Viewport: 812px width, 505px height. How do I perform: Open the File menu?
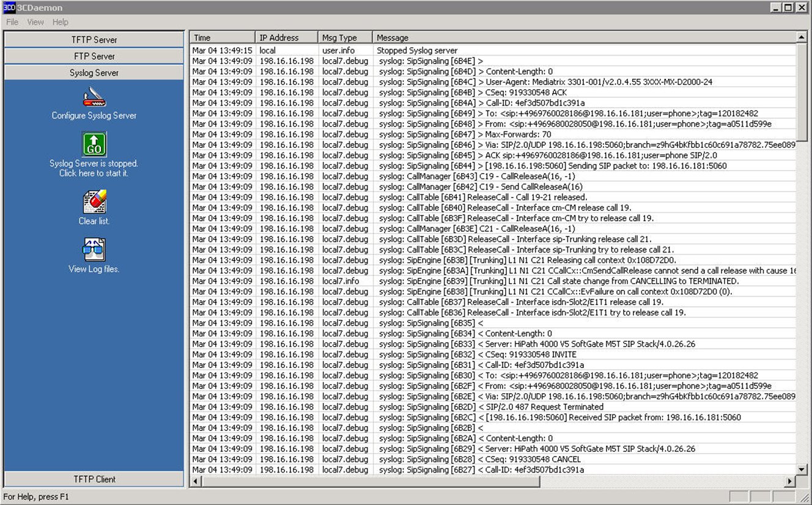point(12,22)
